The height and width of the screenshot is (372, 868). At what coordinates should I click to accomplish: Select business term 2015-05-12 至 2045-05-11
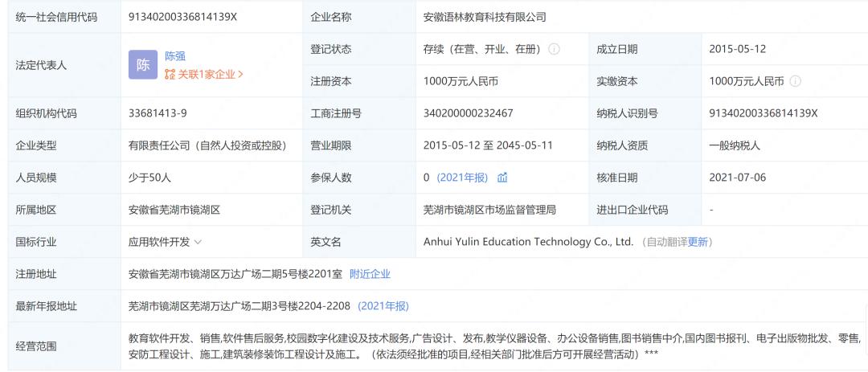tap(489, 145)
